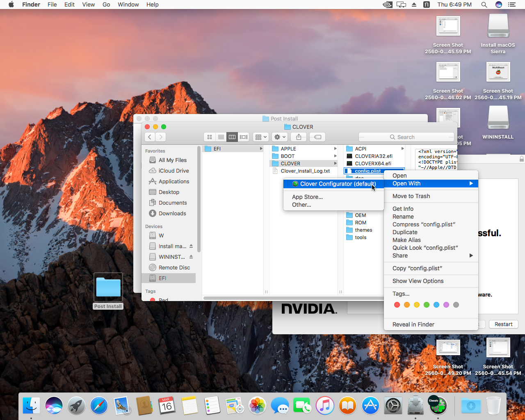Viewport: 525px width, 420px height.
Task: Open the Notes icon in Dock
Action: pos(189,406)
